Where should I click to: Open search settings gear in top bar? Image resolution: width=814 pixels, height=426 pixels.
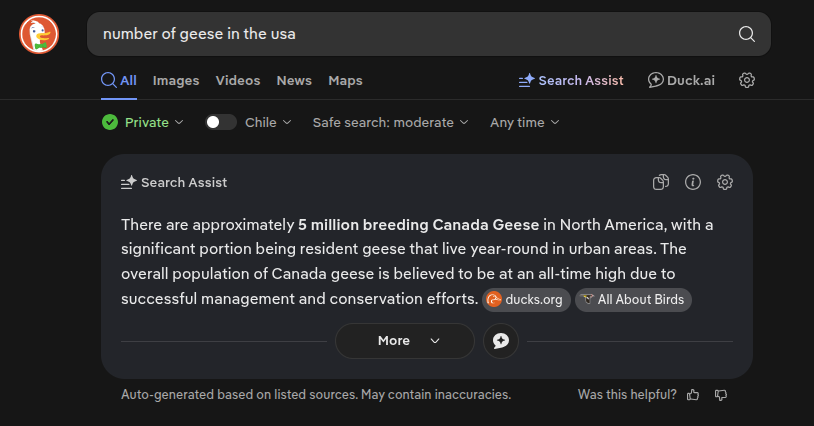click(x=747, y=80)
